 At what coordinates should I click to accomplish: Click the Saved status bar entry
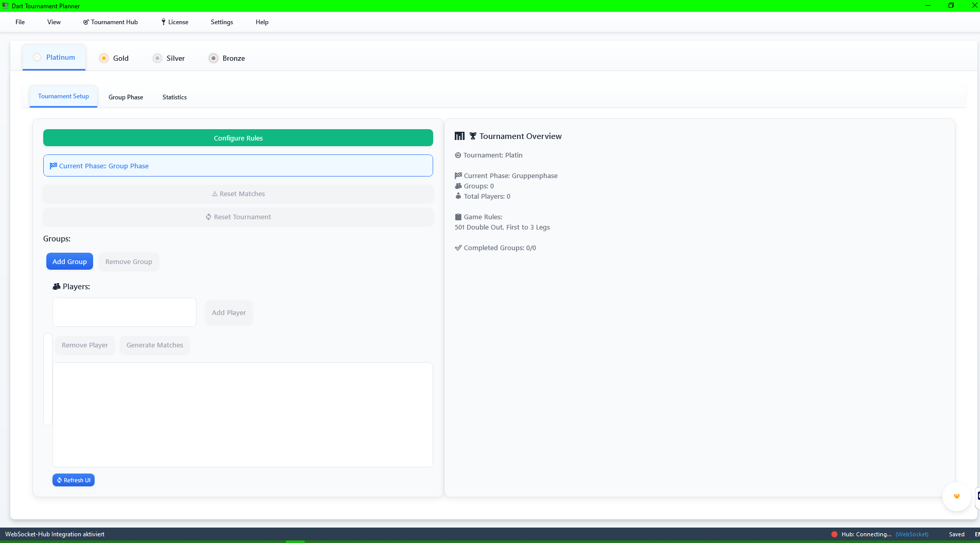(957, 534)
